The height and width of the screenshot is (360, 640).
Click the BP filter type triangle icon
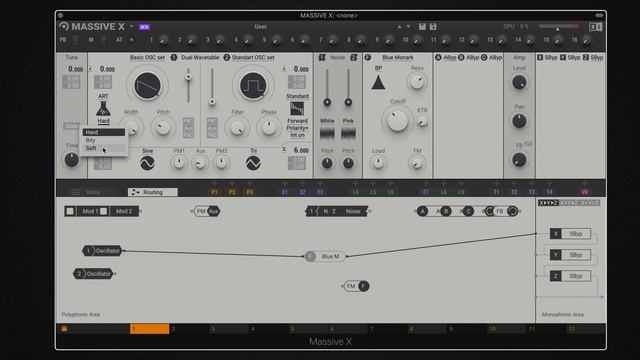pos(378,82)
